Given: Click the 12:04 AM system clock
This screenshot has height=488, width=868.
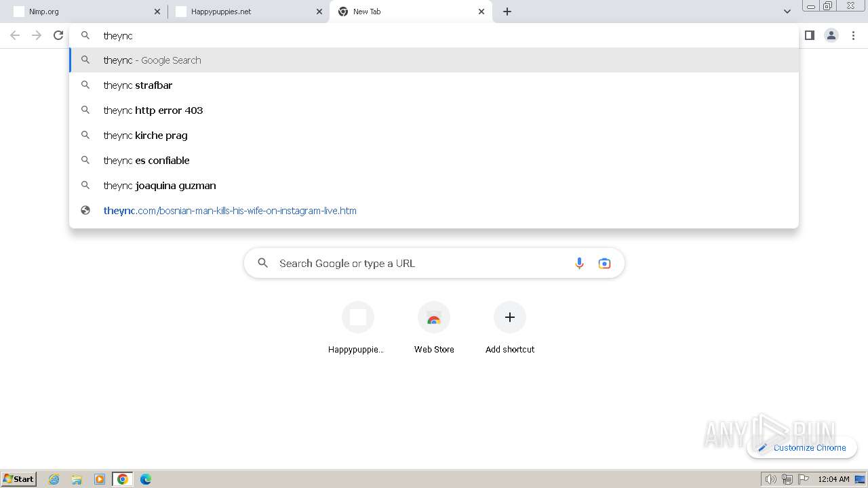Looking at the screenshot, I should (x=833, y=479).
